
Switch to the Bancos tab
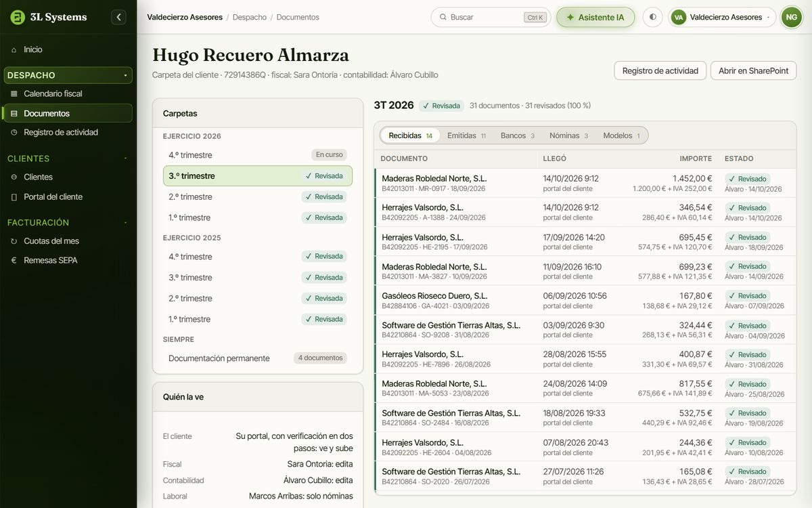(518, 135)
